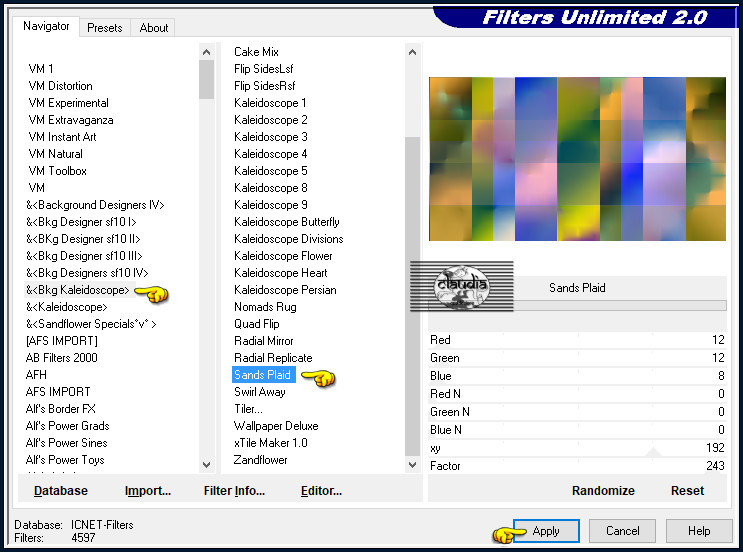Viewport: 743px width, 552px height.
Task: Click the effects list scrollbar thumb
Action: click(x=412, y=296)
